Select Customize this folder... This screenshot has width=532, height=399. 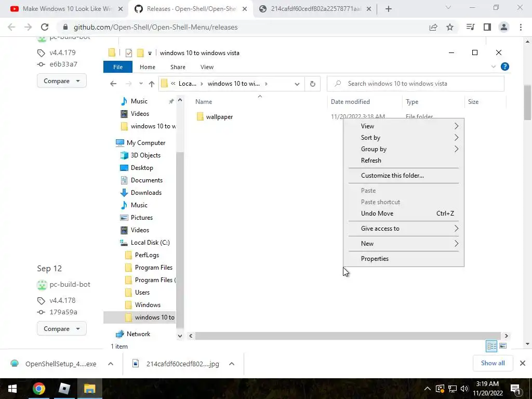403,176
